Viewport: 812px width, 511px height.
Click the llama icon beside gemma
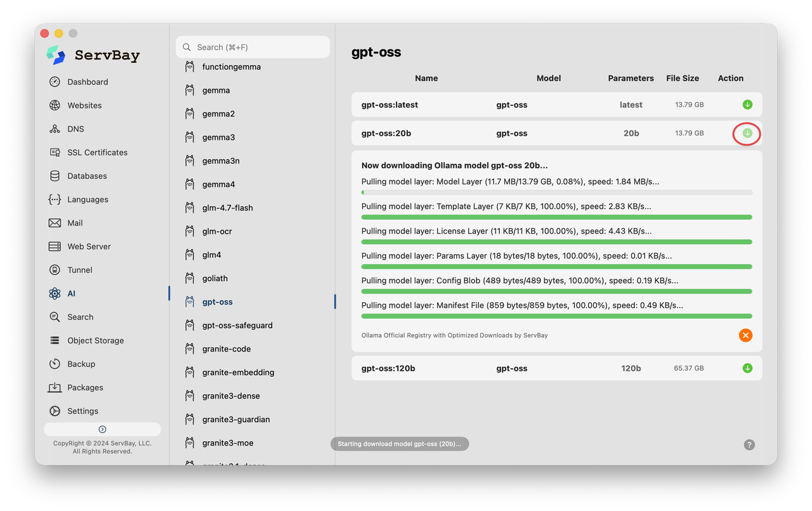coord(190,90)
